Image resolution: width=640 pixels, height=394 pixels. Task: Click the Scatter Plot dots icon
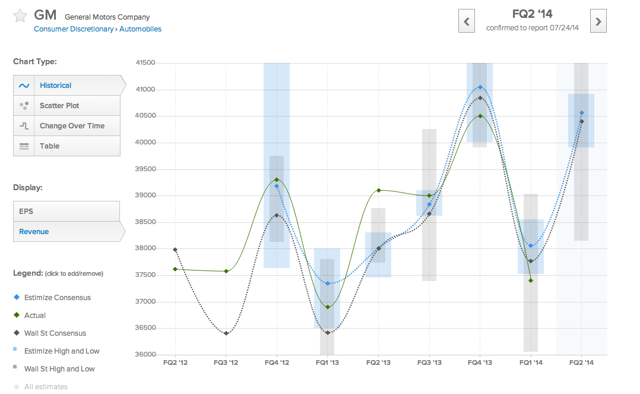[x=24, y=106]
